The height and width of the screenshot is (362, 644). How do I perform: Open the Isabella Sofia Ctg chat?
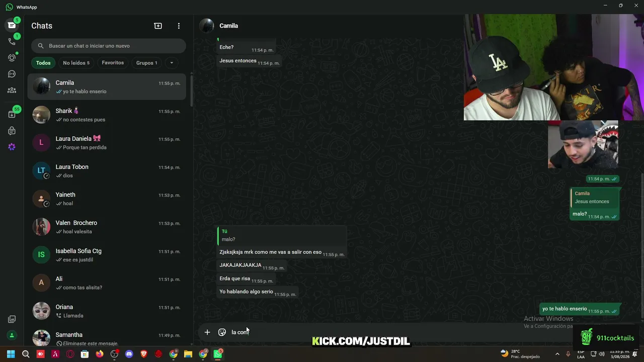(107, 255)
